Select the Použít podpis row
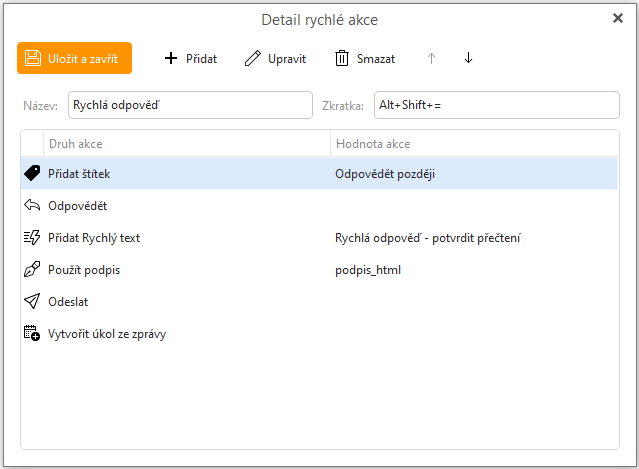This screenshot has height=469, width=639. (320, 270)
